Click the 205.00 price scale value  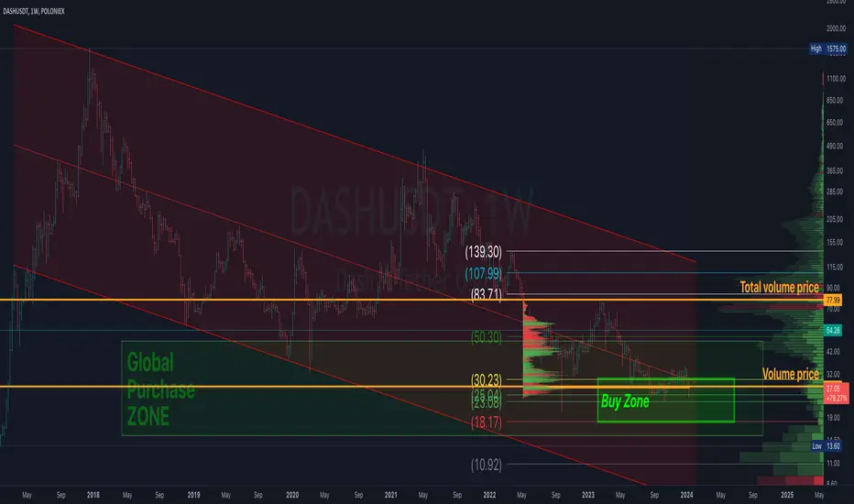[834, 218]
